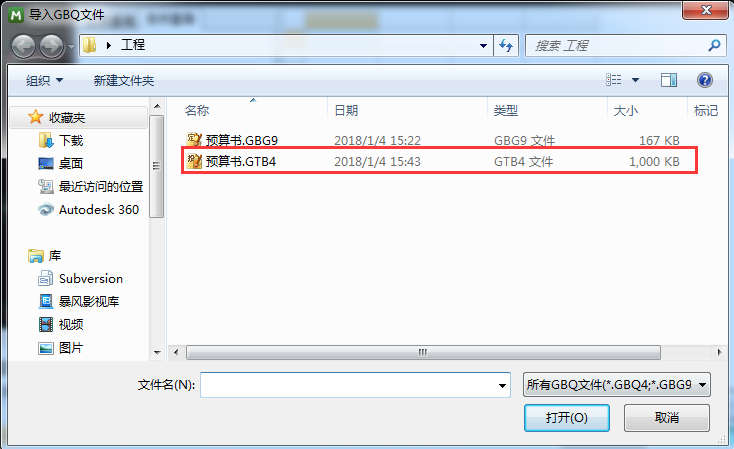This screenshot has height=449, width=734.
Task: Click the 取消 button
Action: 667,418
